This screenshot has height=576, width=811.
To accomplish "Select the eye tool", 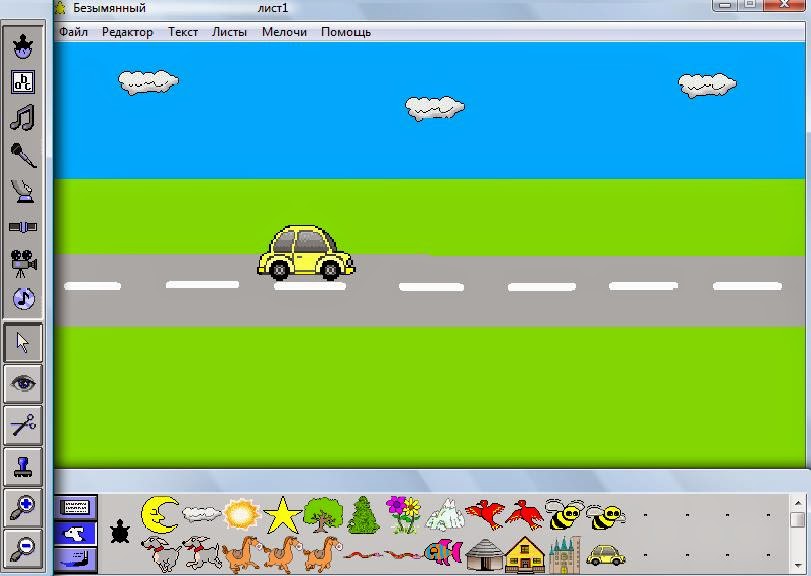I will [x=23, y=384].
